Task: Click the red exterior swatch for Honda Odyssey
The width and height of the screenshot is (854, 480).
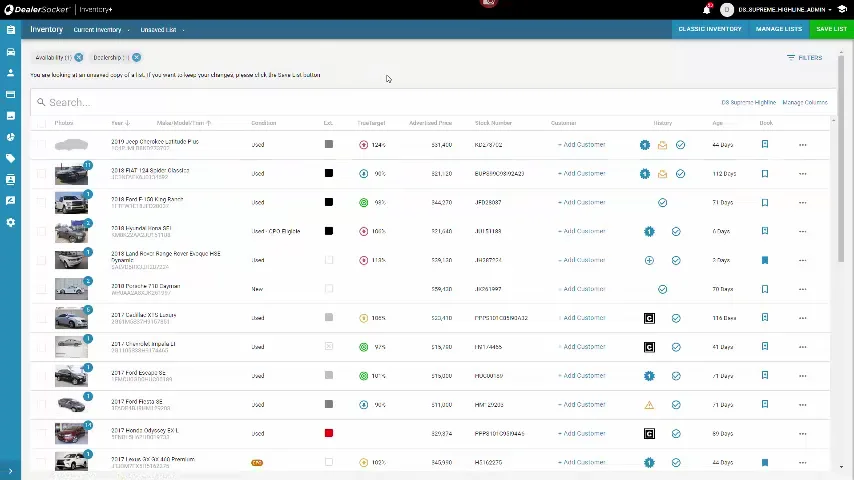Action: point(328,433)
